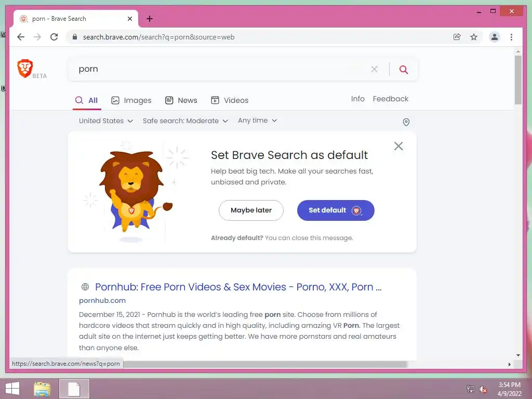Open a new browser tab
532x399 pixels.
[150, 19]
